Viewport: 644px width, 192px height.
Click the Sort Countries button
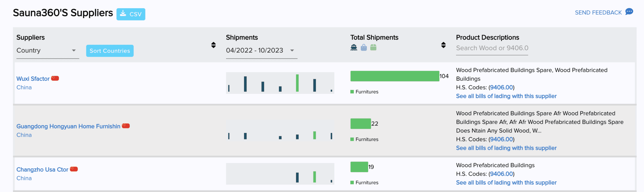click(110, 51)
